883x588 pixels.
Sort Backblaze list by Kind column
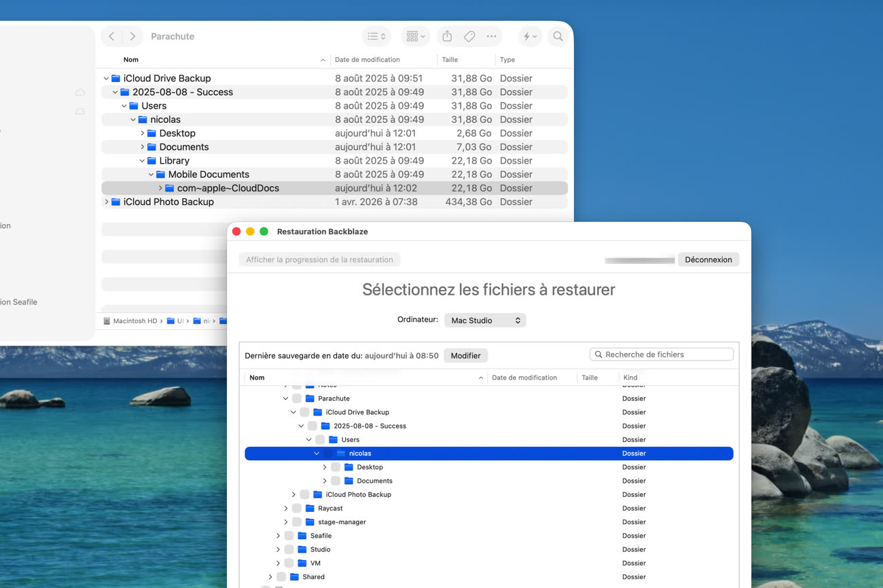coord(630,378)
